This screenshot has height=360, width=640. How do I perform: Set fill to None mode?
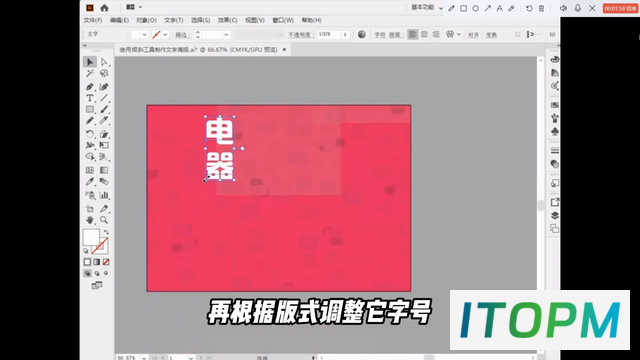click(106, 262)
